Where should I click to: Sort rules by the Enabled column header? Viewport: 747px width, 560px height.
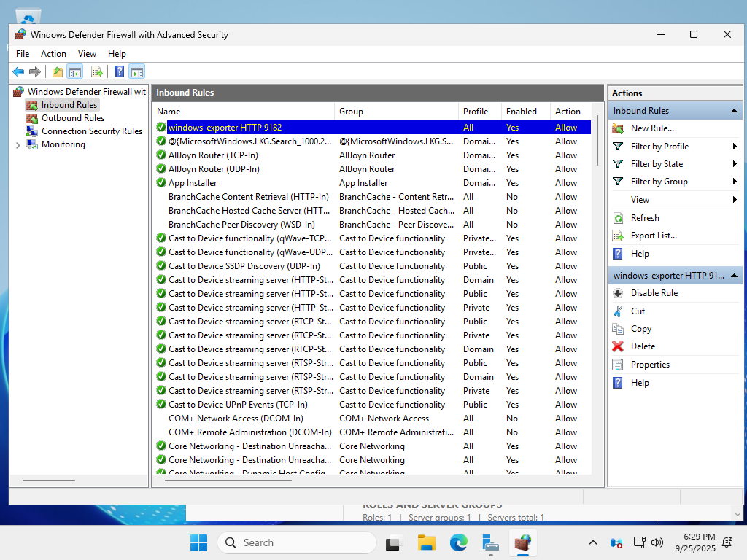point(521,112)
